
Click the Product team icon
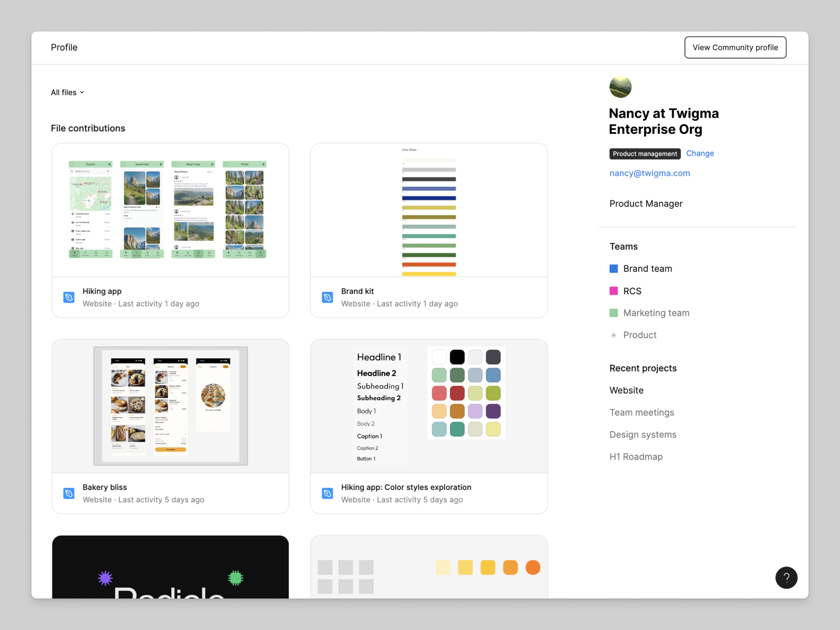(x=614, y=335)
